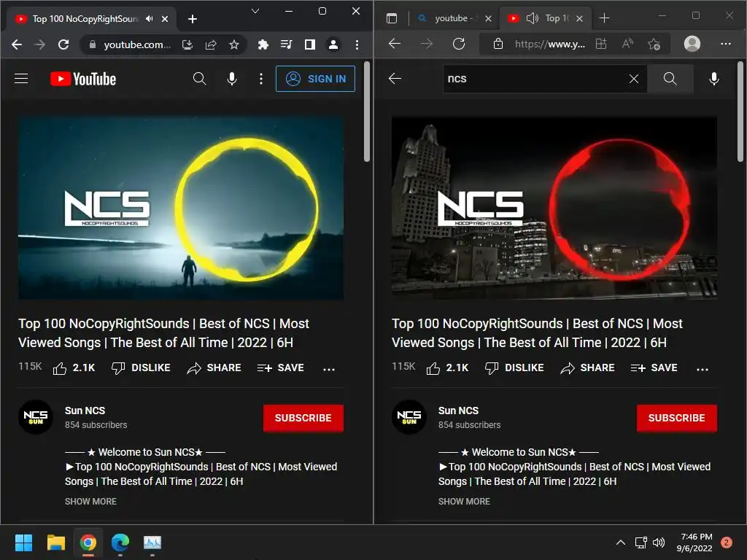Open YouTube hamburger menu in Chrome window
The image size is (747, 560).
point(21,79)
